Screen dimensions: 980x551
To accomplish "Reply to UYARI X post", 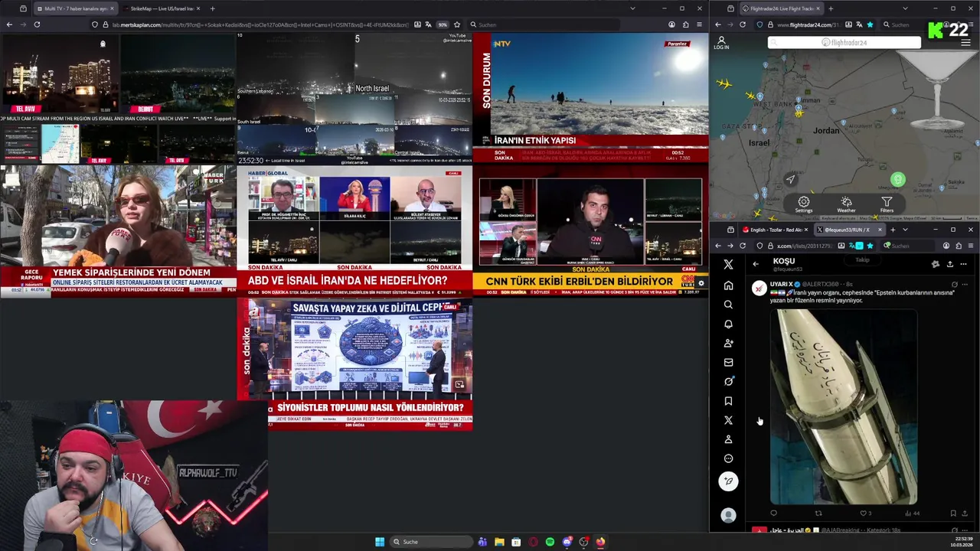I will pos(773,514).
